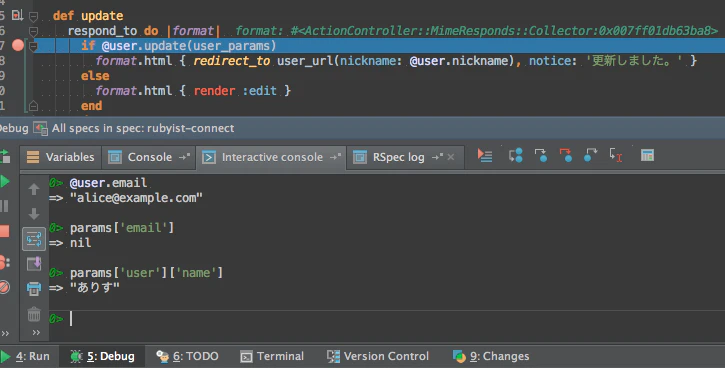Print the console output
Viewport: 725px width, 368px height.
34,289
